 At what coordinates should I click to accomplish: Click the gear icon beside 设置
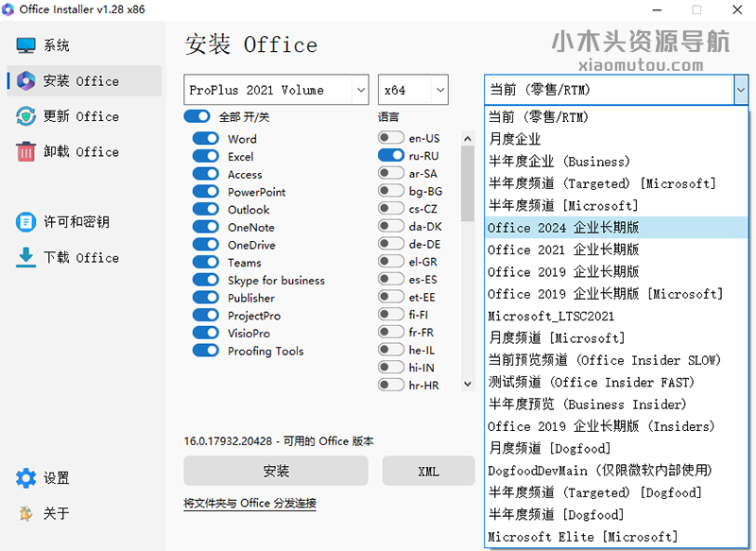(26, 477)
